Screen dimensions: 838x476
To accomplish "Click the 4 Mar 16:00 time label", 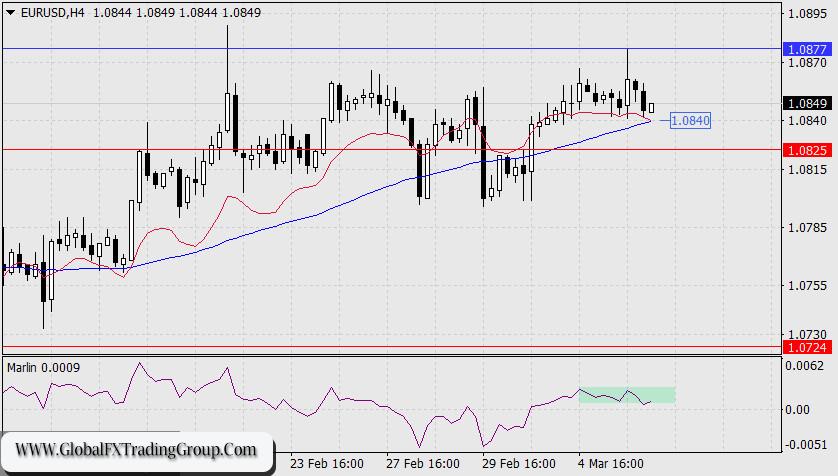I will (x=610, y=463).
